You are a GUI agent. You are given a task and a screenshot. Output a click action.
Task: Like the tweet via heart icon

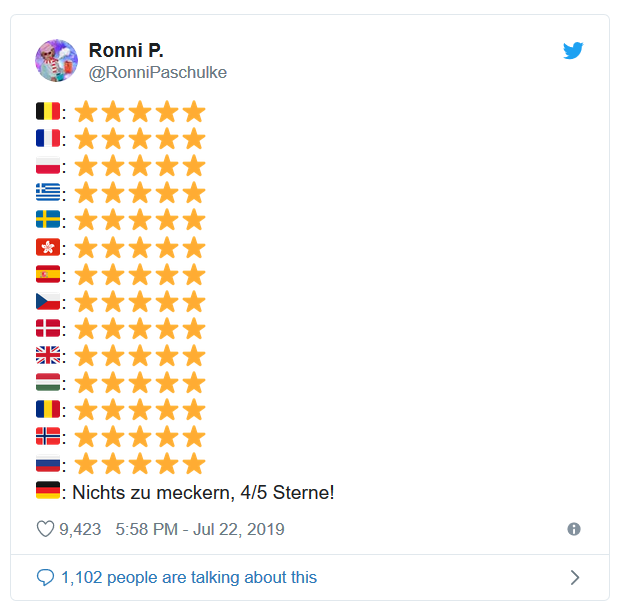[x=45, y=529]
